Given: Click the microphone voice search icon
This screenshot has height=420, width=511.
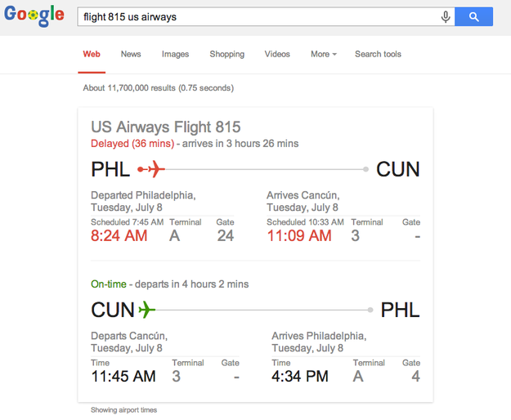Looking at the screenshot, I should coord(446,16).
